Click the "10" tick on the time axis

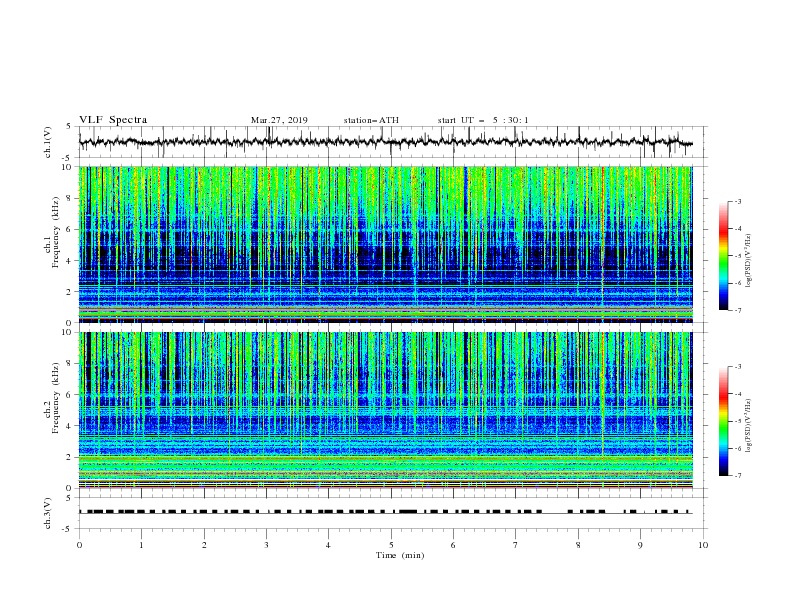[703, 545]
